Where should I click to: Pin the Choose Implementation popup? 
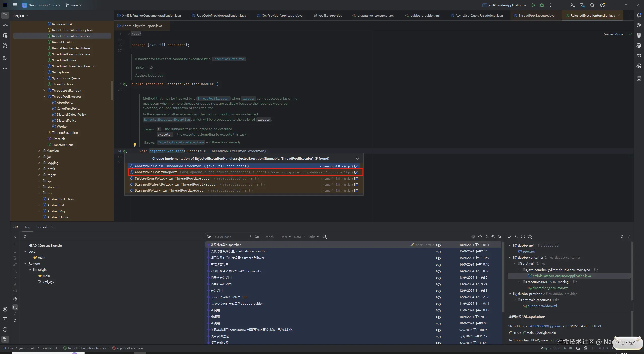357,158
